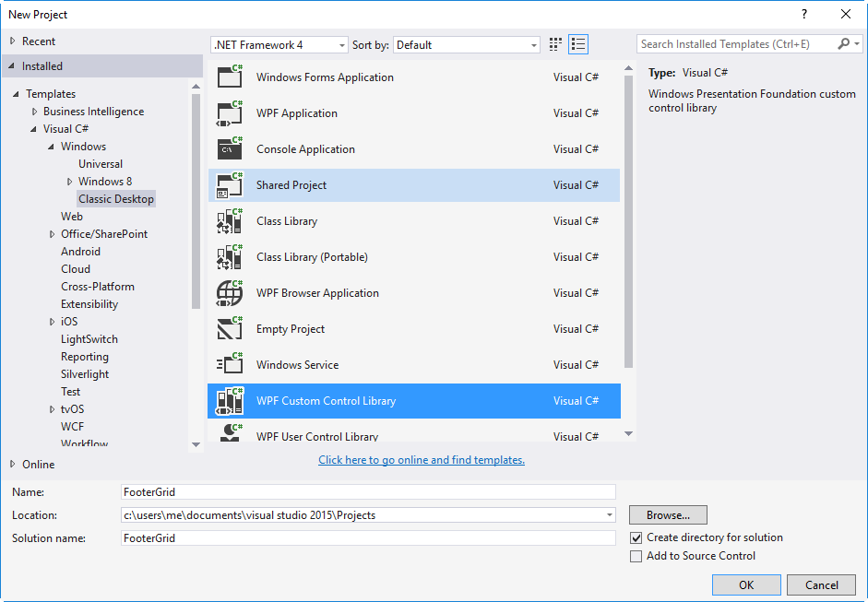Open the .NET Framework 4 dropdown
Screen dimensions: 868x602
click(x=339, y=44)
